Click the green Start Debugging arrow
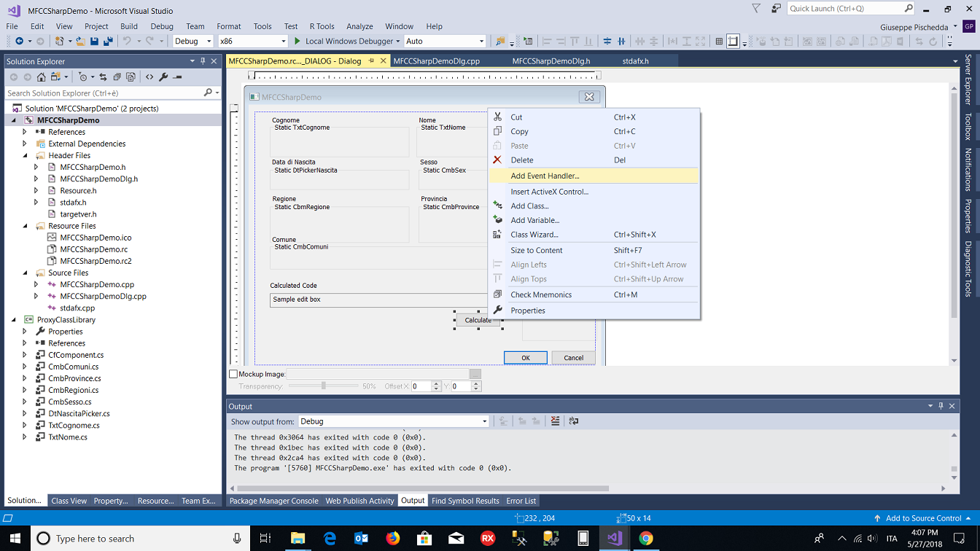 click(297, 42)
